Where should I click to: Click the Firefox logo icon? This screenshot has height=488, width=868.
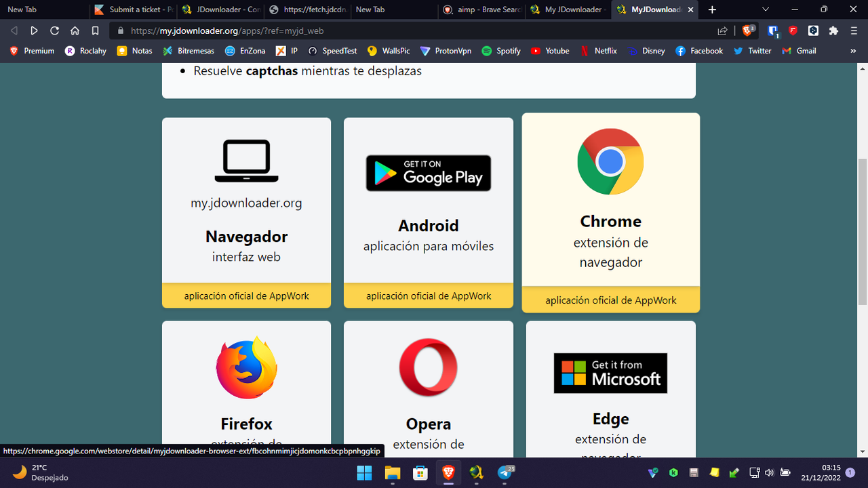(x=247, y=367)
